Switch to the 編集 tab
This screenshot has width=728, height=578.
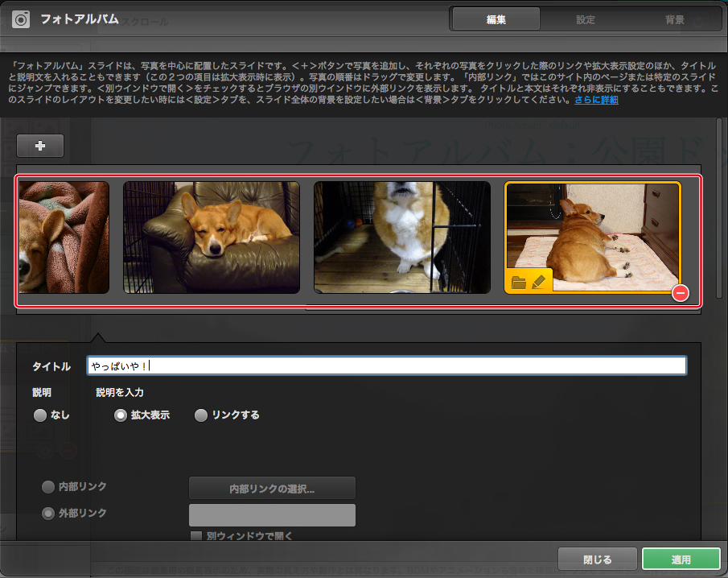click(x=496, y=19)
